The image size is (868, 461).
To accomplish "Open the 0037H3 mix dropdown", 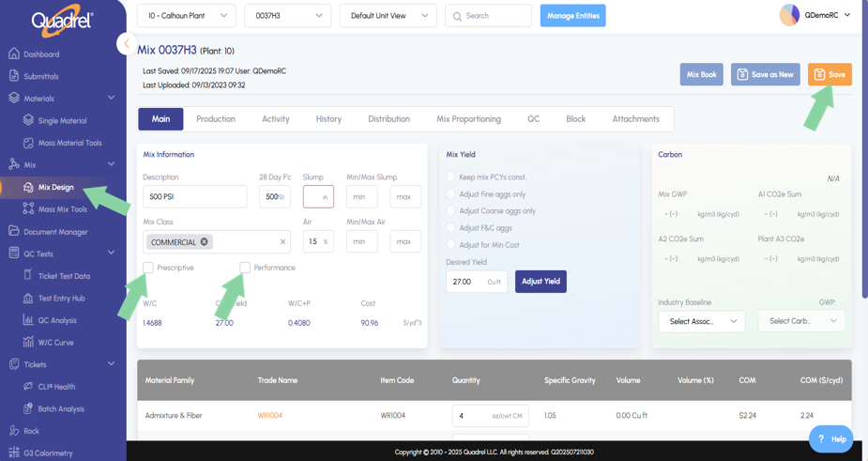I will click(x=288, y=16).
